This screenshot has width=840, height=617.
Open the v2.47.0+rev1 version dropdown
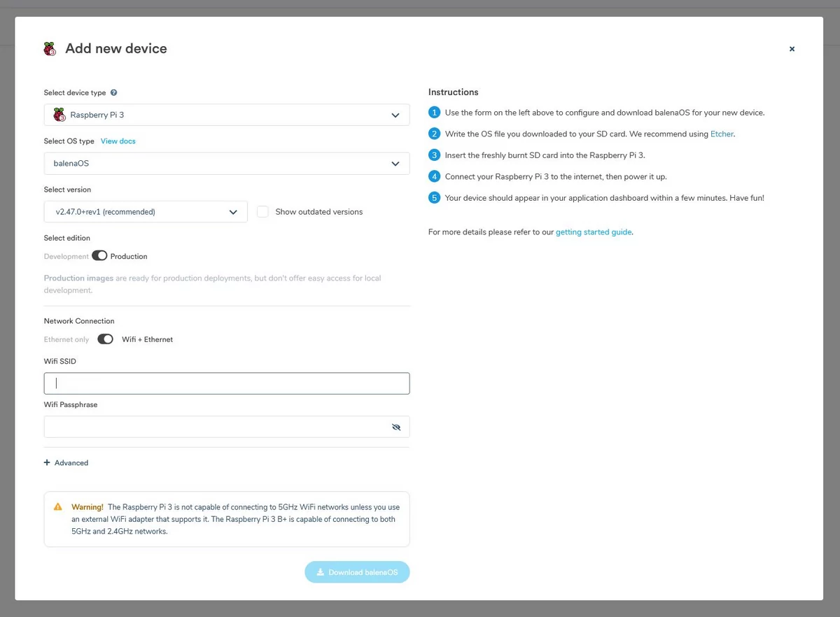point(146,212)
